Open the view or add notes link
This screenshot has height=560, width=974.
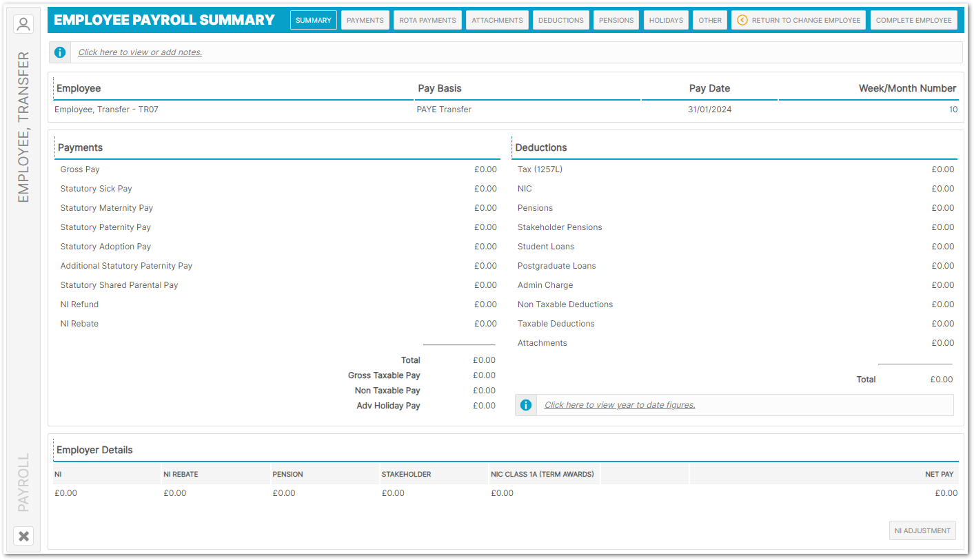click(140, 52)
